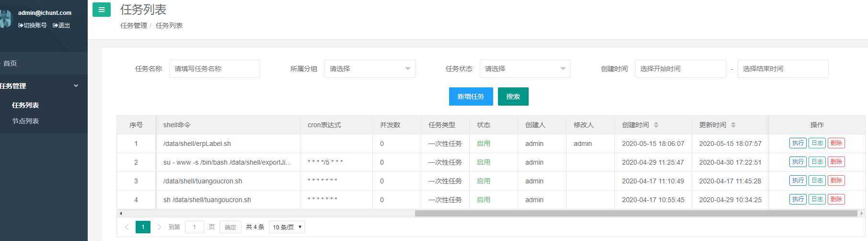Click the page number jump input
Image resolution: width=868 pixels, height=241 pixels.
[x=194, y=227]
